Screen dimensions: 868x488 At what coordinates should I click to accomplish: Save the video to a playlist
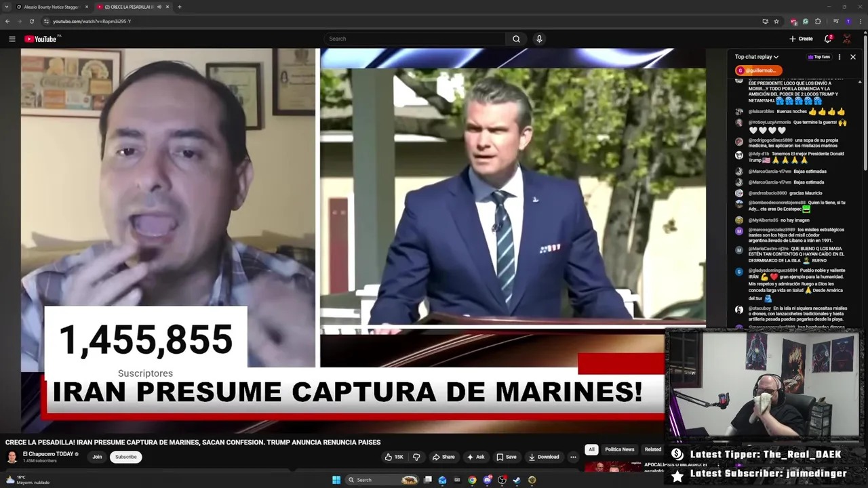(506, 457)
